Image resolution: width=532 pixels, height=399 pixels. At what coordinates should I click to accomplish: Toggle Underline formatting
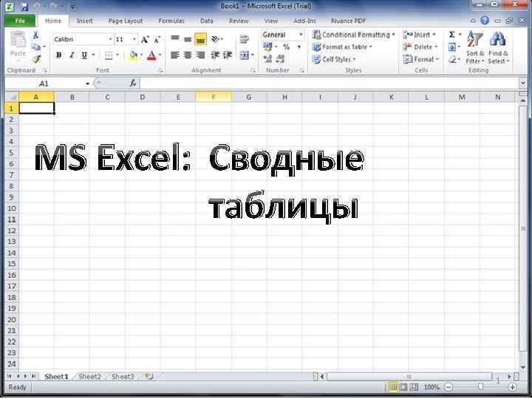click(x=84, y=55)
